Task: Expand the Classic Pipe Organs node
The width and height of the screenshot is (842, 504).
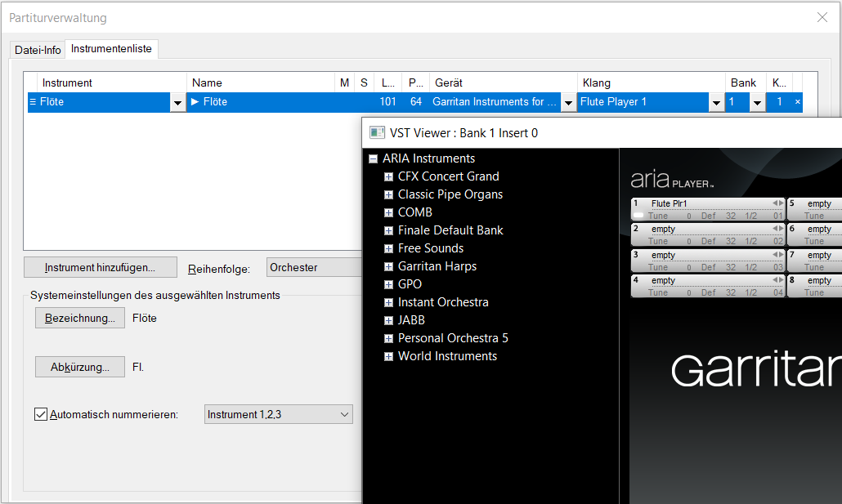Action: pos(389,195)
